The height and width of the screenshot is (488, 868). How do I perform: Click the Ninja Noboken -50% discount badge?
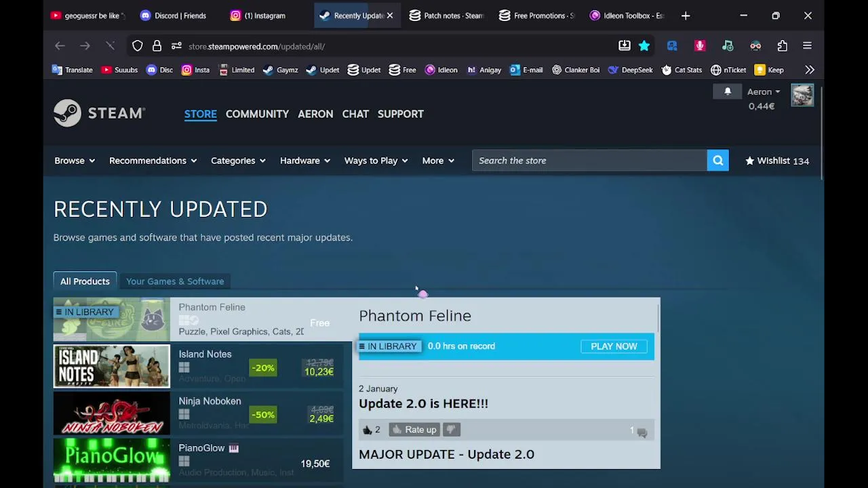(262, 415)
